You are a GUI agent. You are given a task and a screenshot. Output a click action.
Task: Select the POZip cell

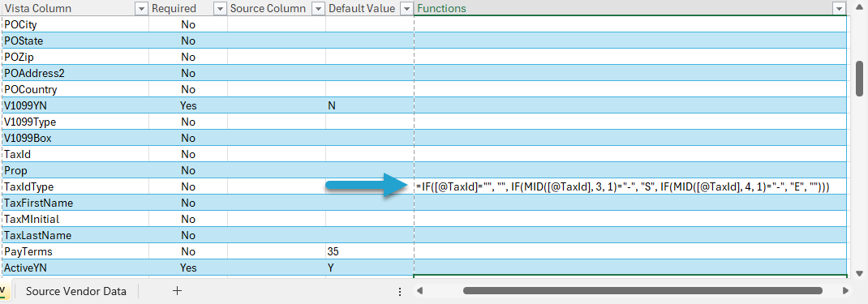point(75,57)
